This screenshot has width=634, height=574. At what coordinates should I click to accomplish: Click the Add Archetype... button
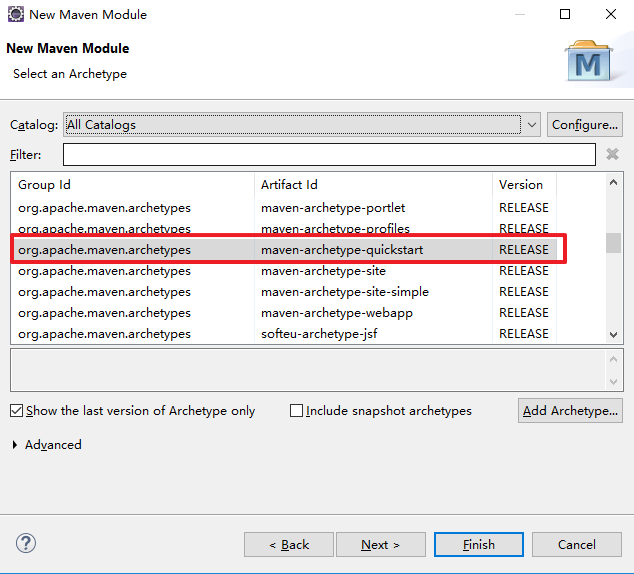[x=570, y=411]
